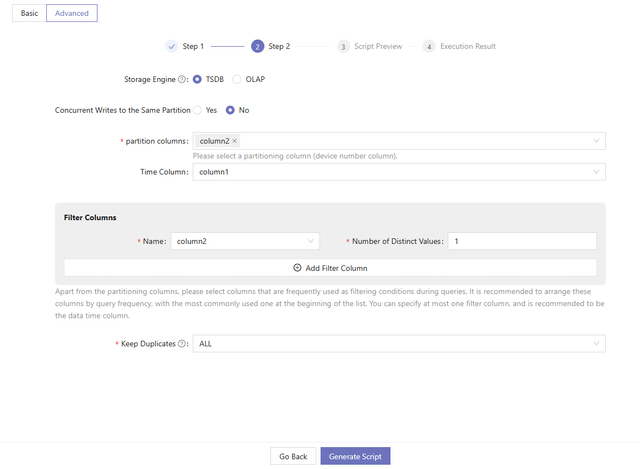
Task: Expand the Keep Duplicates dropdown
Action: (597, 344)
